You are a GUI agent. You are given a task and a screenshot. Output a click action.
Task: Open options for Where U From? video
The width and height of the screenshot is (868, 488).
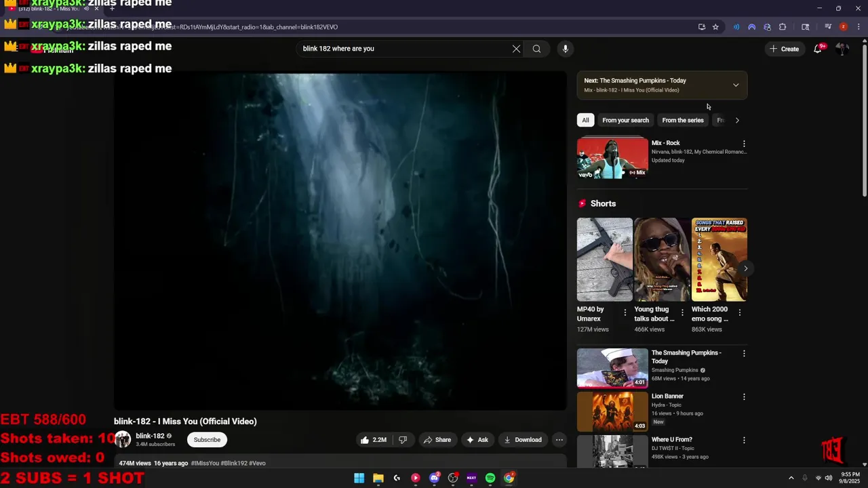point(744,440)
